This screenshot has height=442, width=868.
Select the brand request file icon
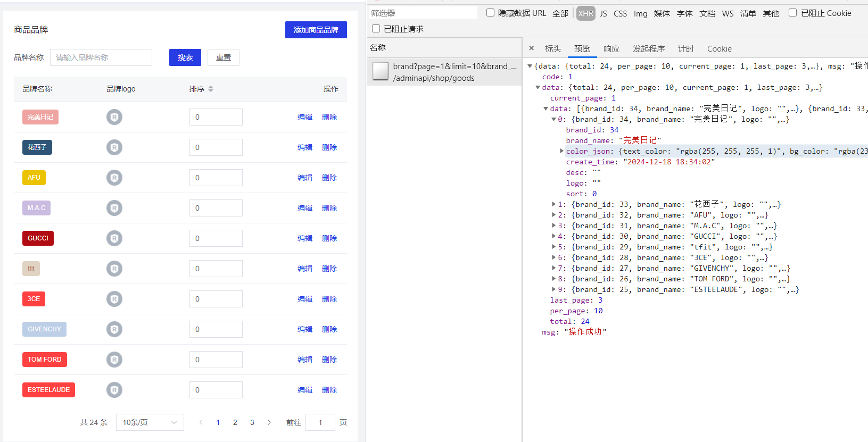coord(381,71)
